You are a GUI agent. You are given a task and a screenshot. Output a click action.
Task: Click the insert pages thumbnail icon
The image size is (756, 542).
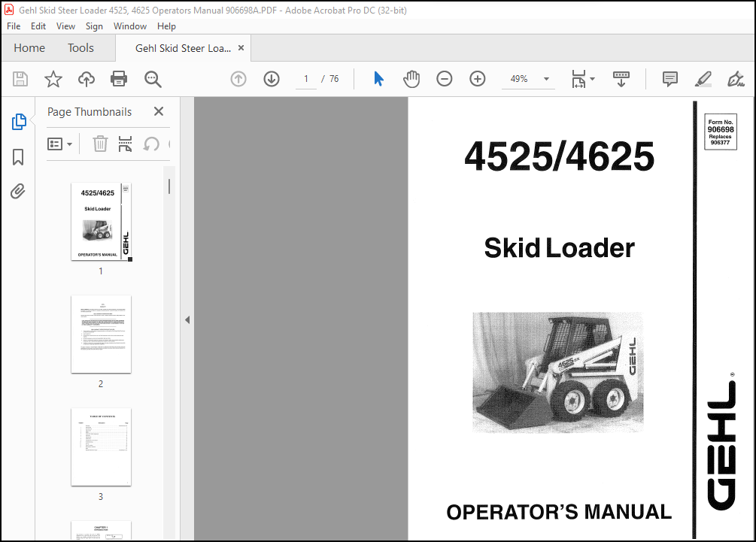click(125, 144)
